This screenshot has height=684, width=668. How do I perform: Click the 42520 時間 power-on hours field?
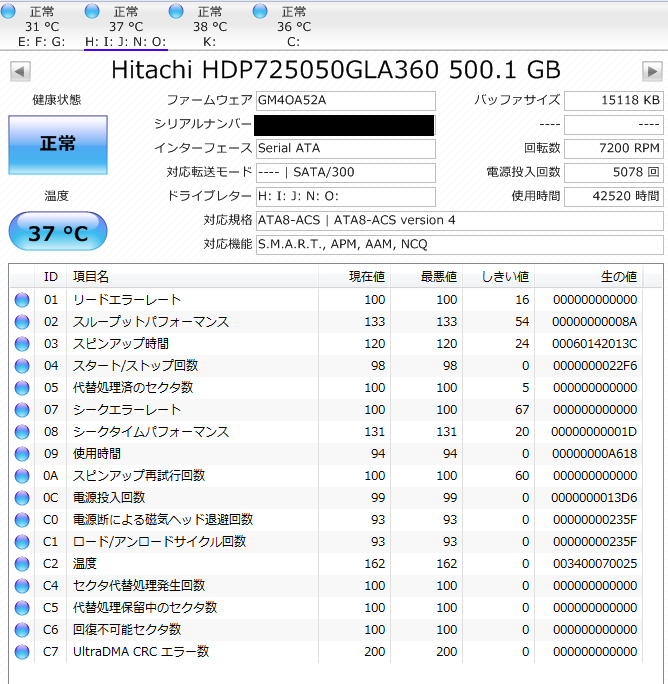click(613, 196)
